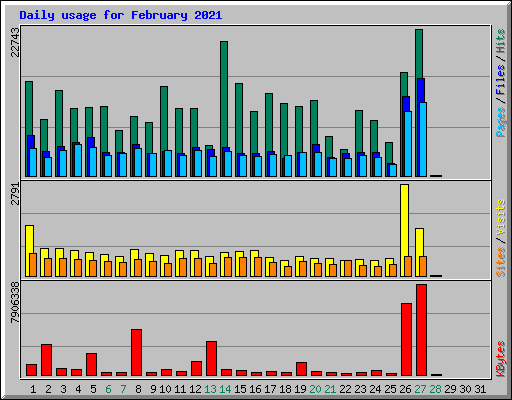
Task: Click day 17 on the x-axis
Action: pos(270,389)
